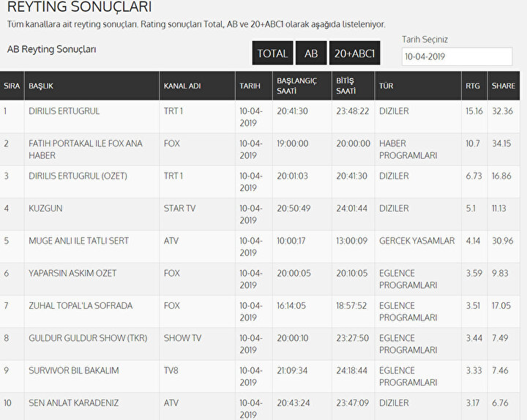
Task: Click the REYTING SONUÇLARI page title
Action: pos(79,7)
